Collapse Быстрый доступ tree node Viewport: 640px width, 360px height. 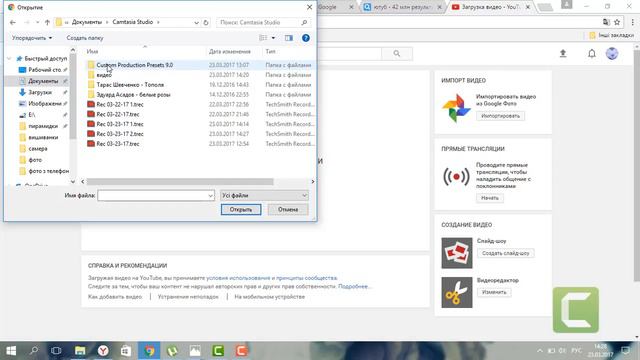(9, 59)
